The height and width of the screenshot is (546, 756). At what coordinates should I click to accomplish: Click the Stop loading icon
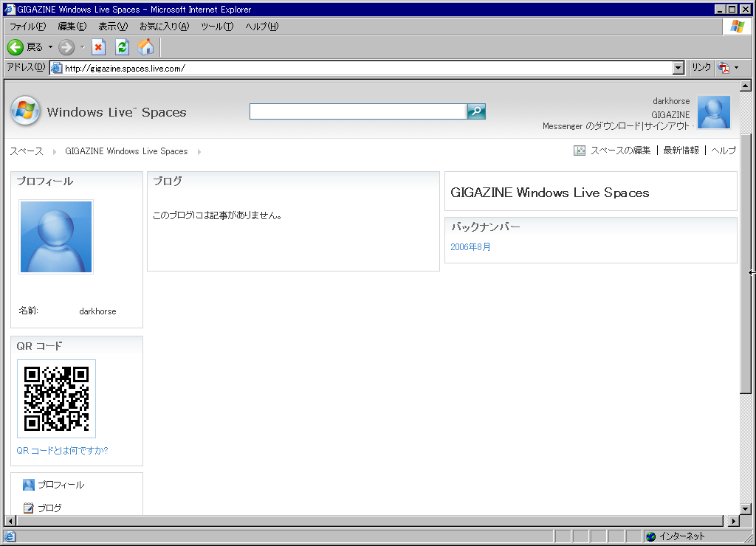[x=98, y=47]
